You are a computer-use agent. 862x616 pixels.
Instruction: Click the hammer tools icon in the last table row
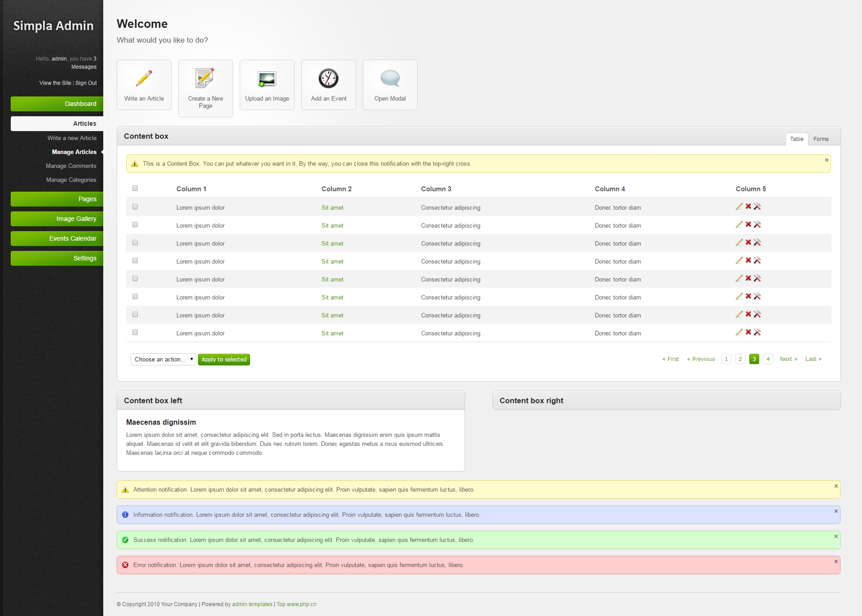pos(757,332)
